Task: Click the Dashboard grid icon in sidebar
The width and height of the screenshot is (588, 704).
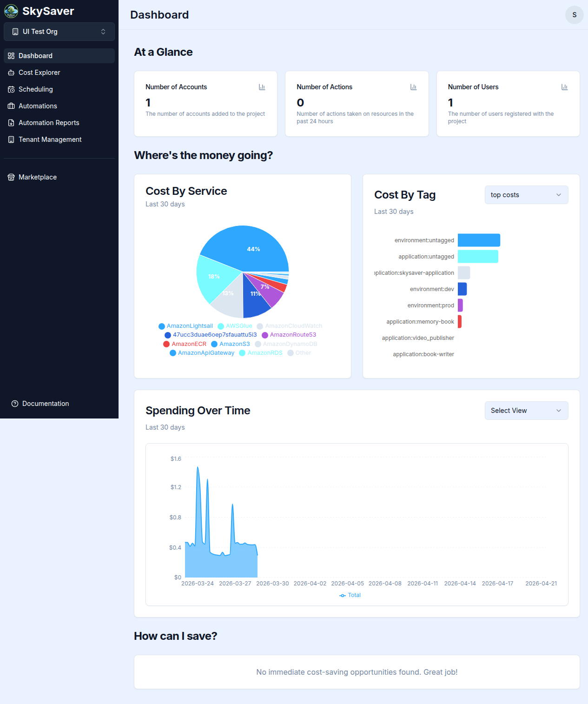Action: (11, 56)
